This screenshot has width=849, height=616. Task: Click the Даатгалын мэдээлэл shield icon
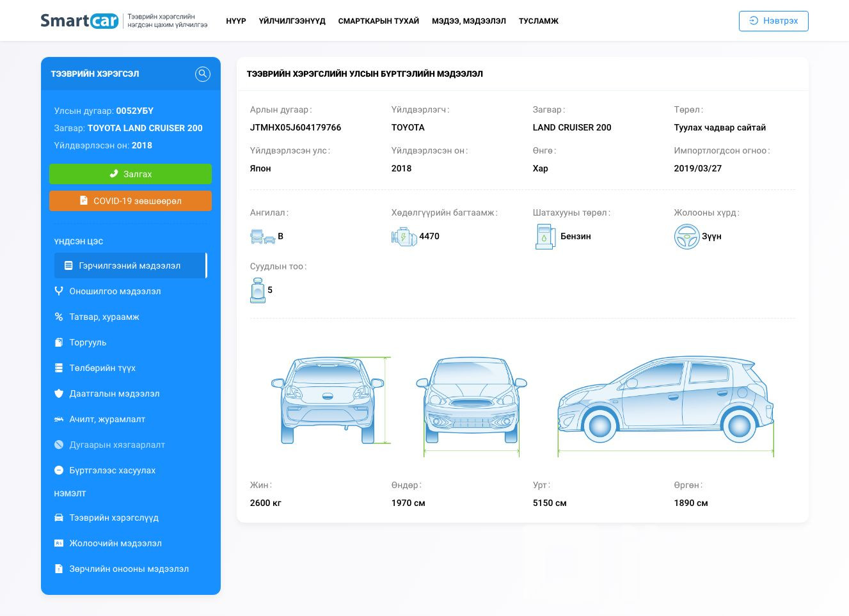click(59, 393)
